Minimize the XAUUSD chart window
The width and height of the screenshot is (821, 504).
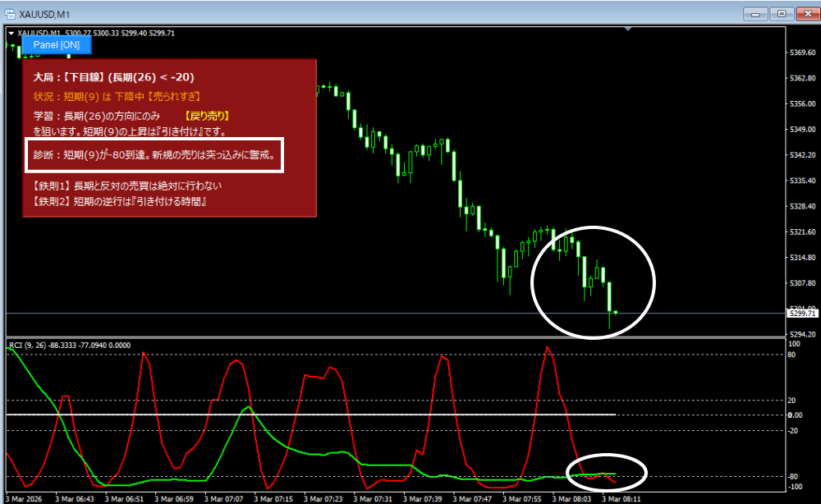coord(755,14)
